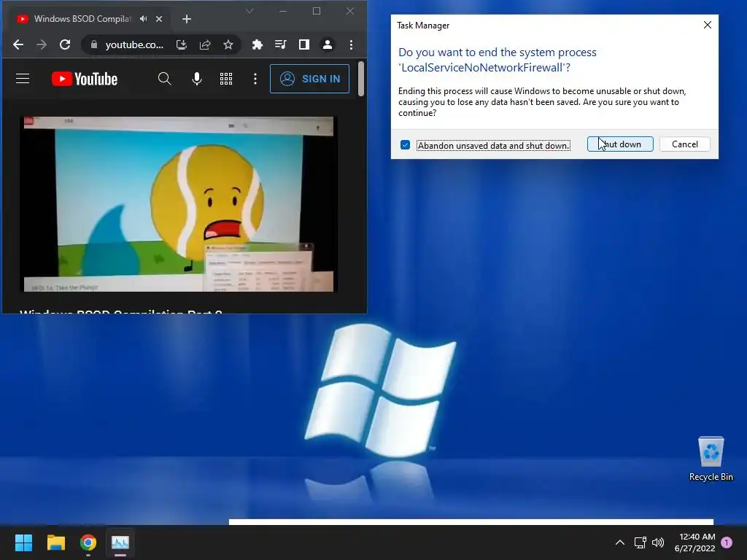Minimize the Chrome window
Screen dimensions: 747x560
[283, 11]
